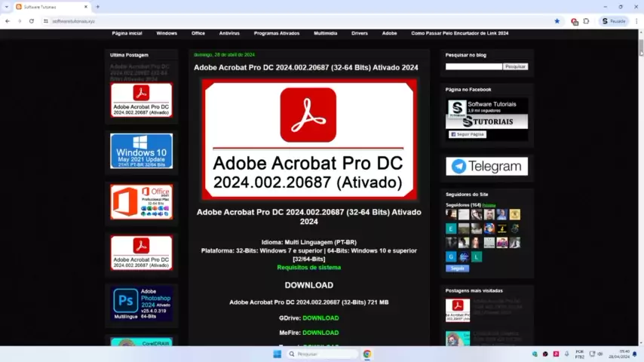Click the Adobe Acrobat logo banner image
Image resolution: width=644 pixels, height=362 pixels.
[x=308, y=139]
